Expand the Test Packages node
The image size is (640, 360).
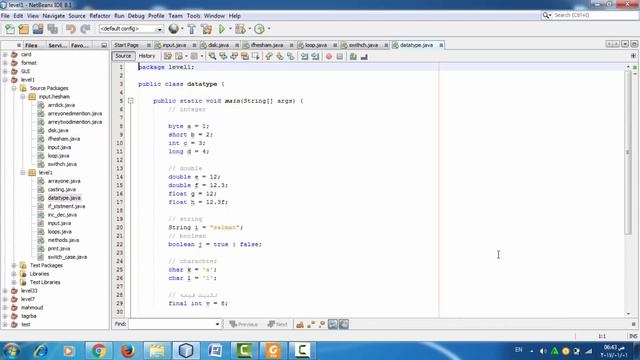click(14, 265)
